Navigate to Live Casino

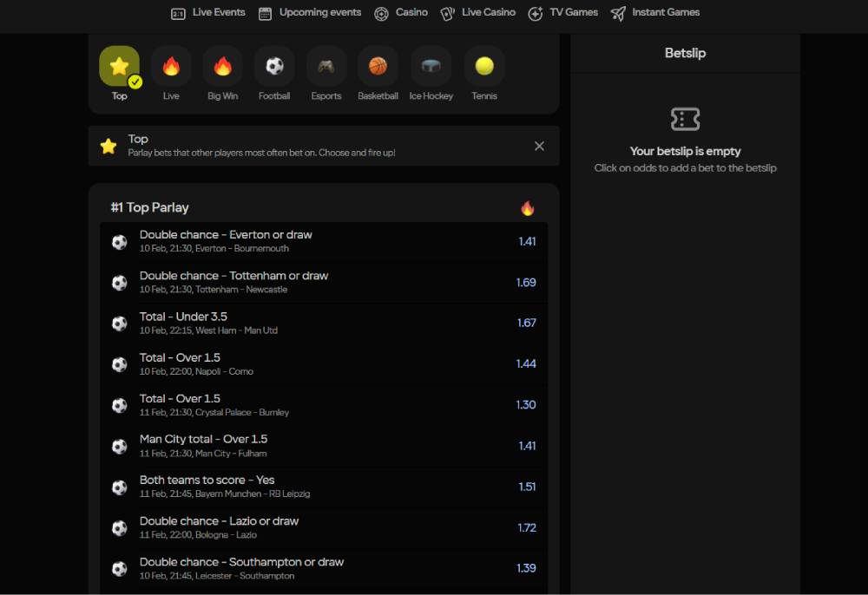point(477,13)
